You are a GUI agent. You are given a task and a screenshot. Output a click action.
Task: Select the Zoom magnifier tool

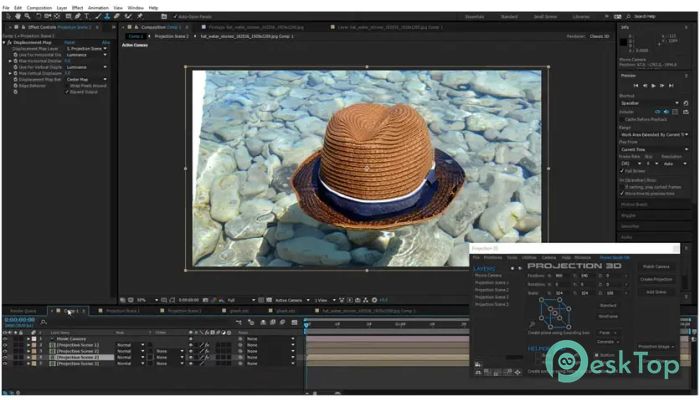pos(27,16)
